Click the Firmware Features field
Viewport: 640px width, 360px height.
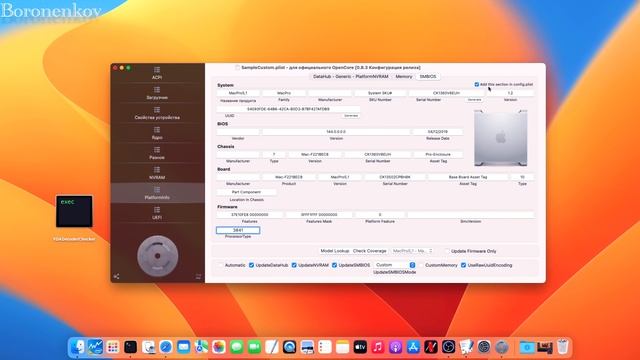coord(249,214)
